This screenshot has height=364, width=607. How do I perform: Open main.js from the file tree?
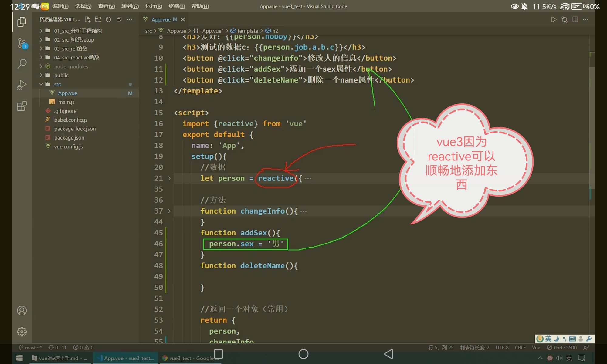[x=66, y=102]
